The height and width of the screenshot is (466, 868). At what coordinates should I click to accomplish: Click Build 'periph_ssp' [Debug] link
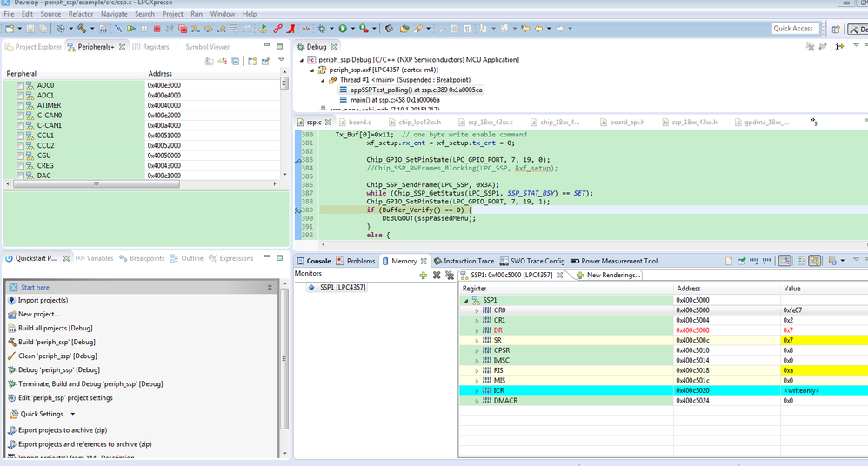pos(56,342)
